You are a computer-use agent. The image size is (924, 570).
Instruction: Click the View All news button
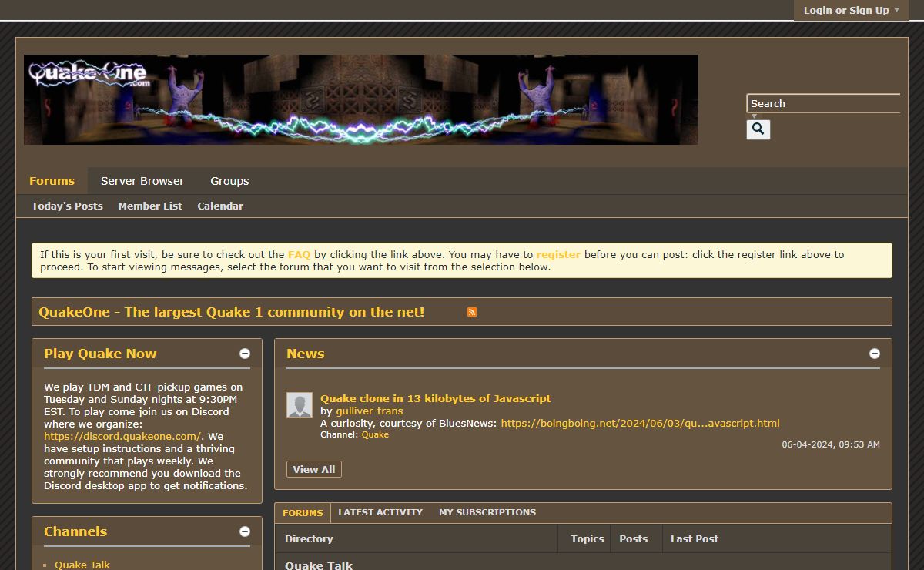click(x=314, y=469)
